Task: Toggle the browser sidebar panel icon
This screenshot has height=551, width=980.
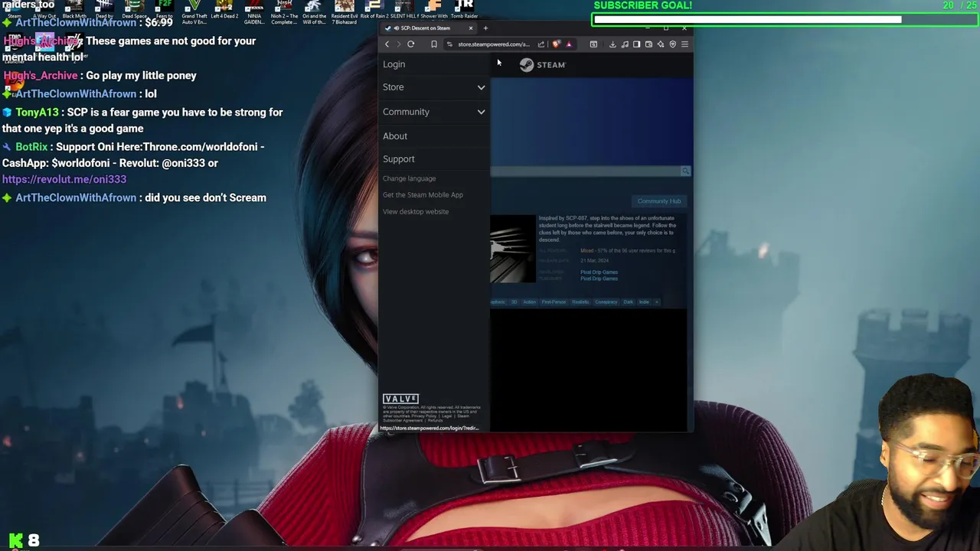Action: pos(636,44)
